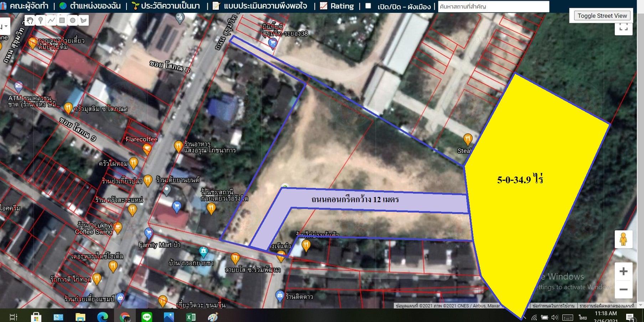Select the hand pan drawing tool
The image size is (644, 322).
click(30, 20)
